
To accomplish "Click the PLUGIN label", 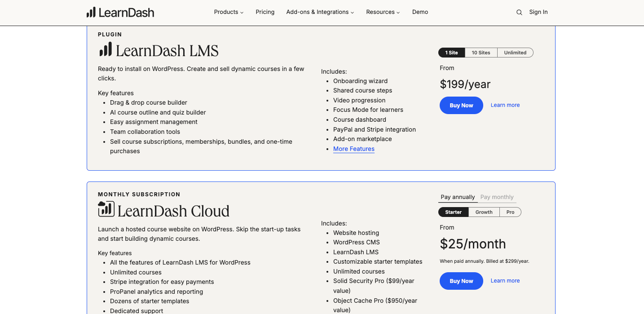I will point(110,35).
